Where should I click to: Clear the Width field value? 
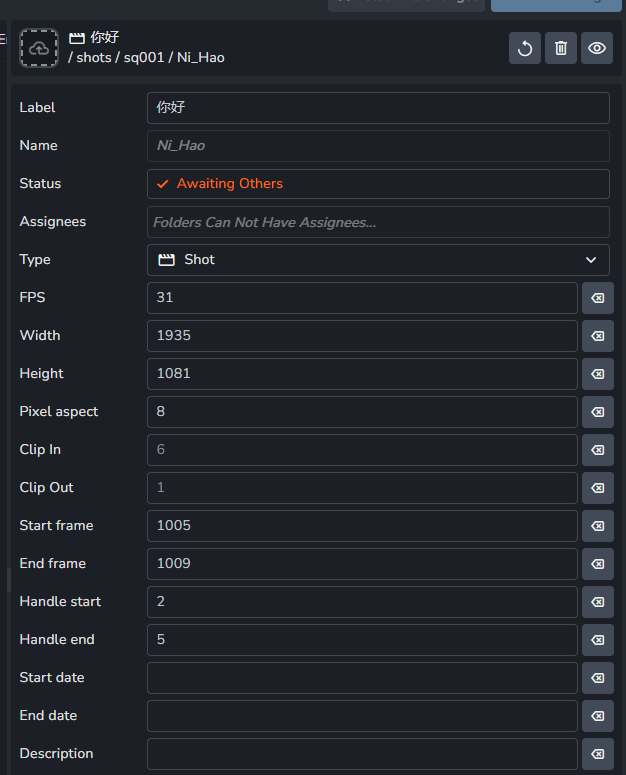pyautogui.click(x=598, y=336)
